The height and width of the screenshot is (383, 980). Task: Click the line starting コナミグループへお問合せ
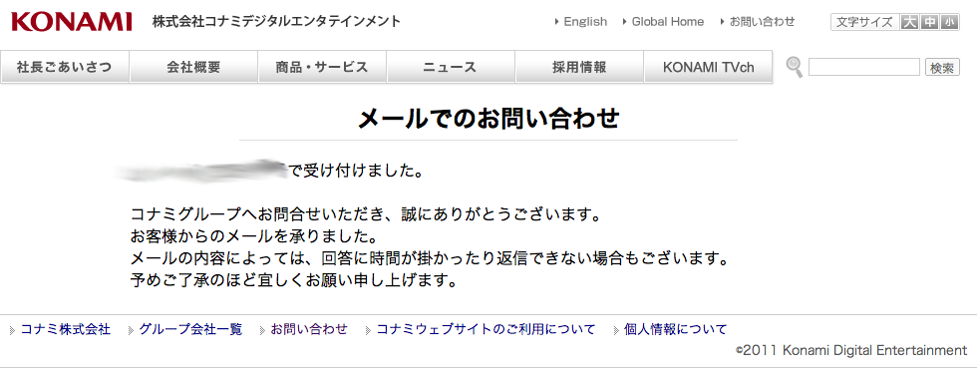366,214
